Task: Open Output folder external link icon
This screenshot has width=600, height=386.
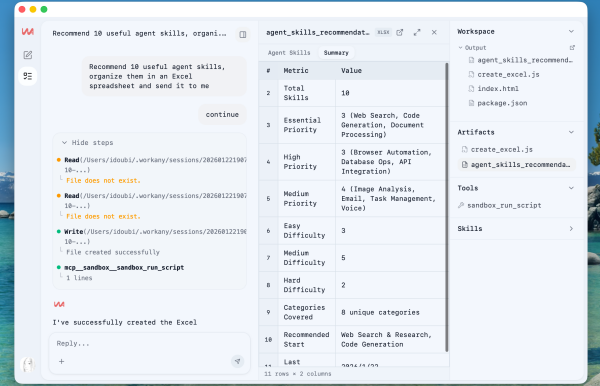Action: pyautogui.click(x=572, y=48)
